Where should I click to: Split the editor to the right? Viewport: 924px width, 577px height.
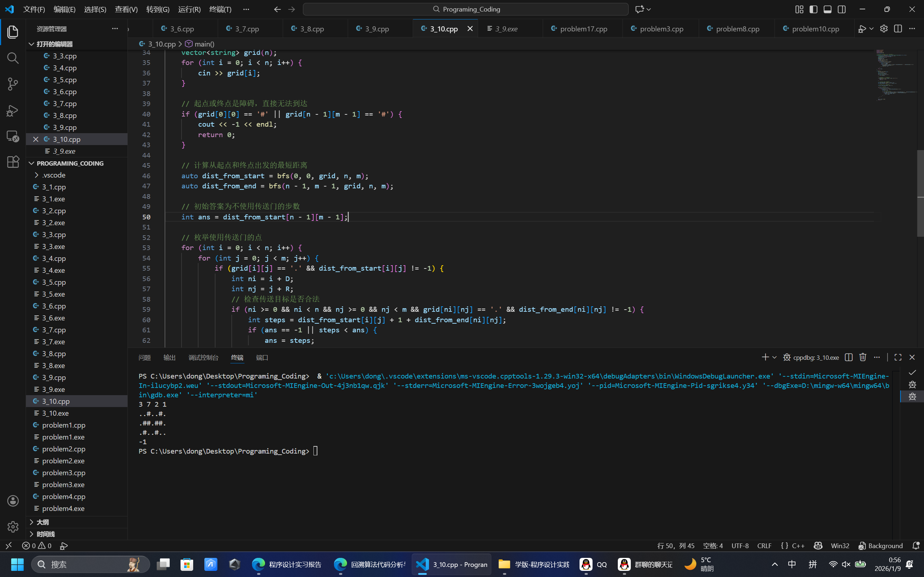coord(898,29)
